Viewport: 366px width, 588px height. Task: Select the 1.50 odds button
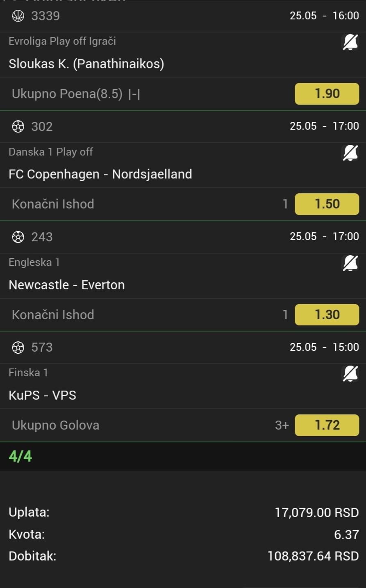pyautogui.click(x=327, y=204)
